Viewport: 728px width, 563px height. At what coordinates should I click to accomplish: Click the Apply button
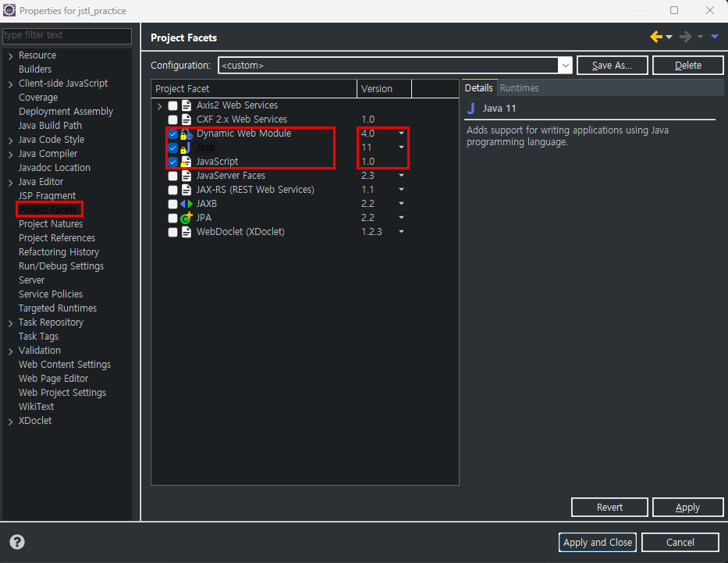[x=687, y=508]
